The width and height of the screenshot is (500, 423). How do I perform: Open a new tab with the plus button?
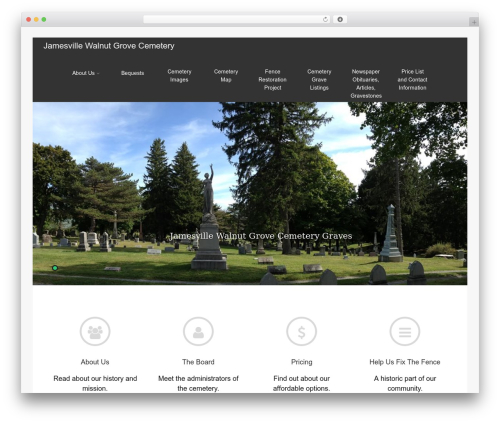click(x=474, y=22)
